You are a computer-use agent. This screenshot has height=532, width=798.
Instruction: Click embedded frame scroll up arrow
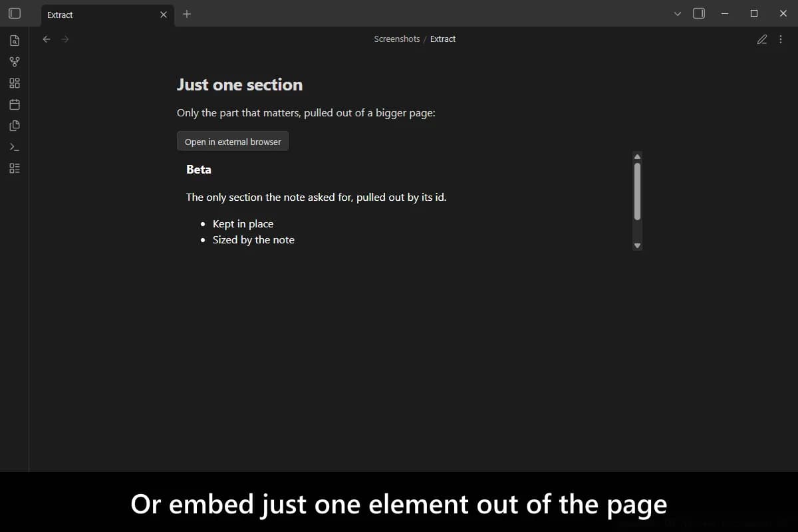coord(637,157)
